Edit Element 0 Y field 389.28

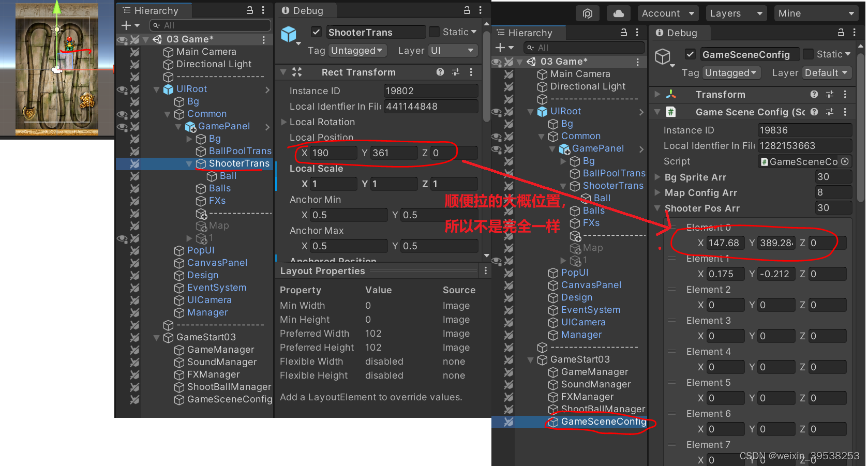point(776,243)
